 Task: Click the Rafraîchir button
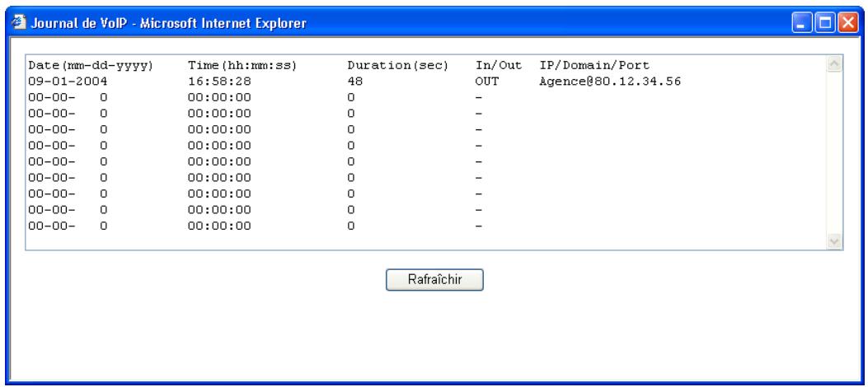[434, 280]
